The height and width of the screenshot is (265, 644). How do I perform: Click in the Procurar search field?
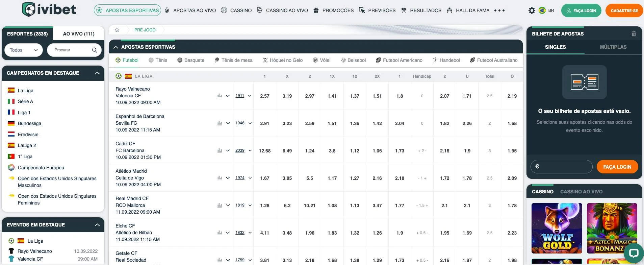coord(74,50)
